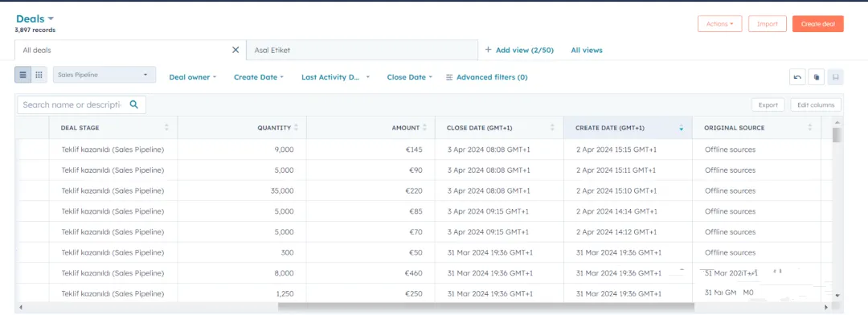The width and height of the screenshot is (868, 315).
Task: Click the horizontal table scrollbar
Action: coord(485,307)
